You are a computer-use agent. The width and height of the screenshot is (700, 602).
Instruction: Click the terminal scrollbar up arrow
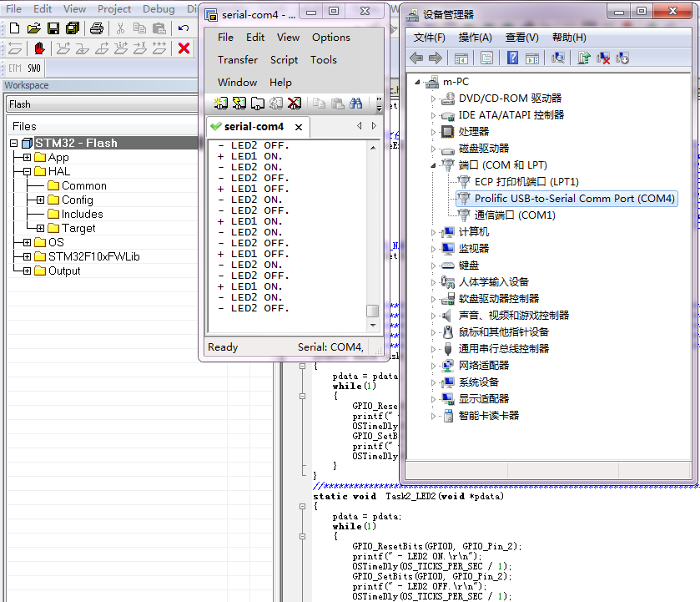pyautogui.click(x=373, y=148)
